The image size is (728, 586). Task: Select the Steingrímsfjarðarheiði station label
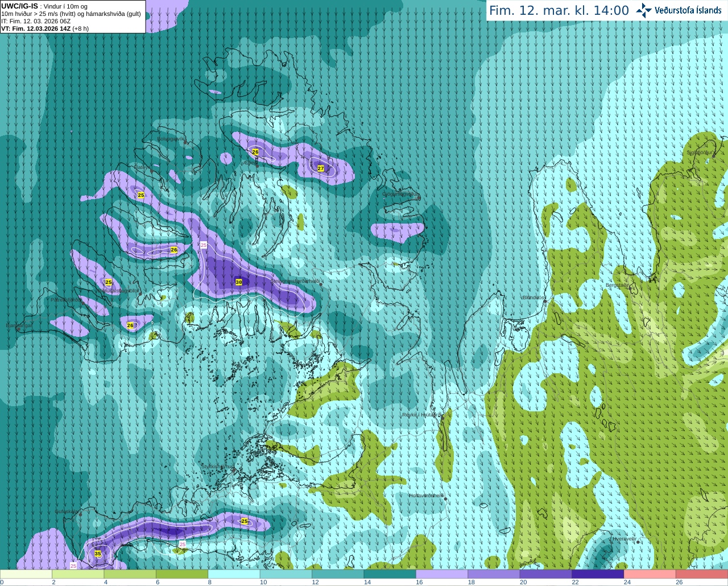[295, 281]
